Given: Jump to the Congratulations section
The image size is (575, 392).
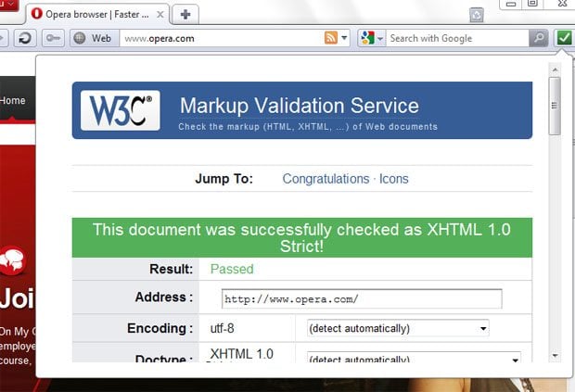Looking at the screenshot, I should (x=326, y=179).
